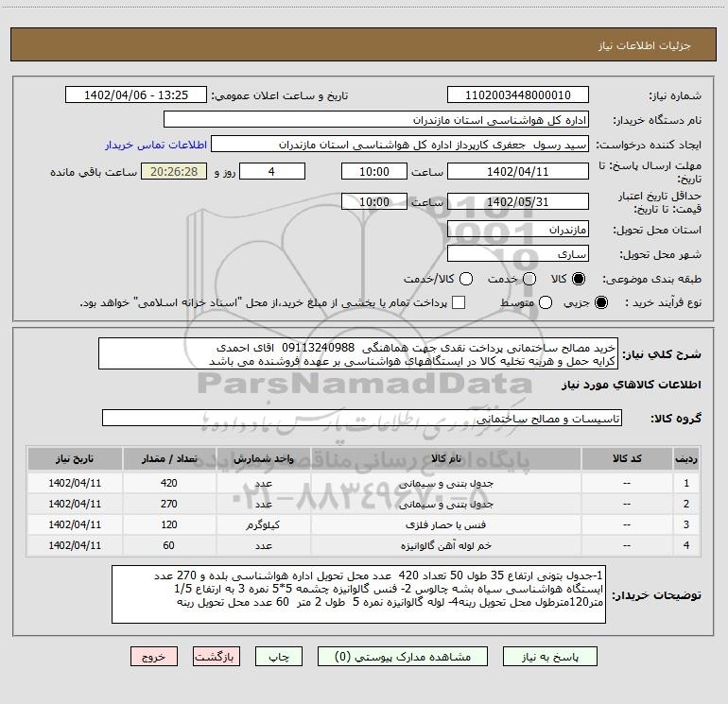Click the تعداد / مقدار column header
This screenshot has height=704, width=728.
pyautogui.click(x=169, y=459)
